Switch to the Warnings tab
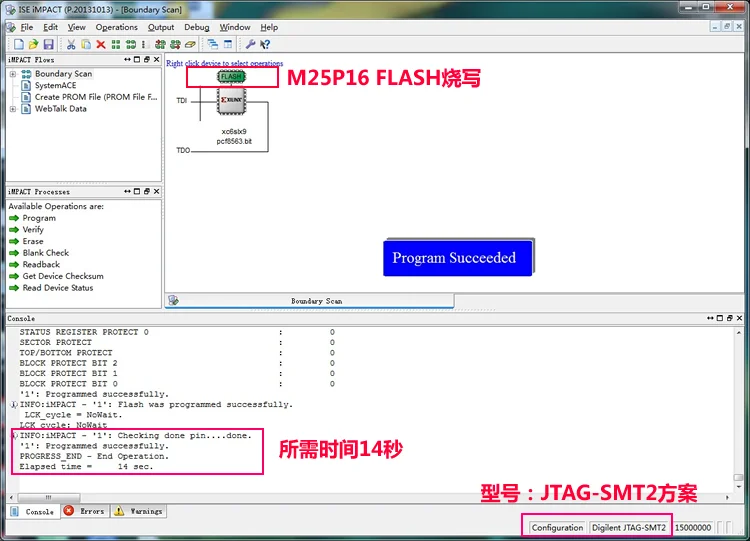This screenshot has width=750, height=541. tap(139, 511)
